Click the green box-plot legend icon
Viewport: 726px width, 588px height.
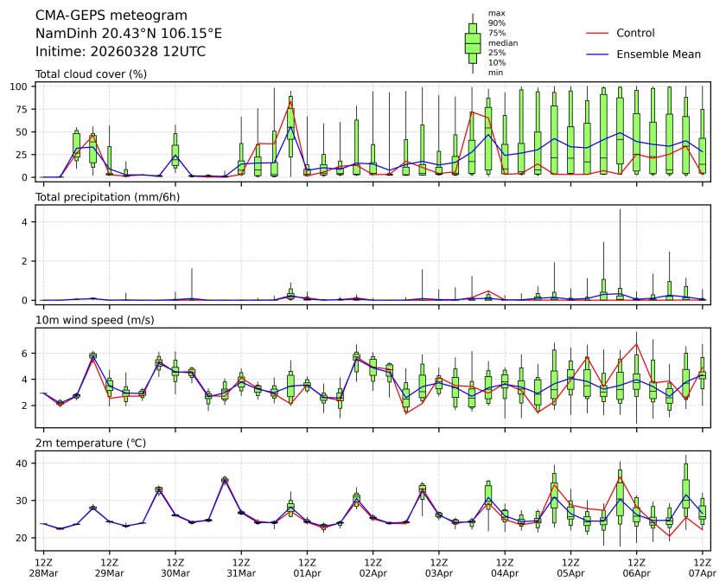473,43
